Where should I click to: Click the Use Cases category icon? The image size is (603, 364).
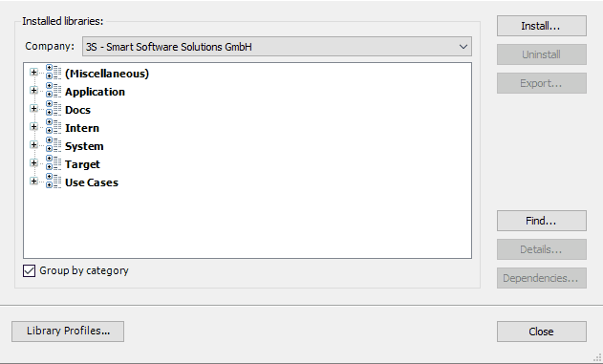click(x=54, y=181)
